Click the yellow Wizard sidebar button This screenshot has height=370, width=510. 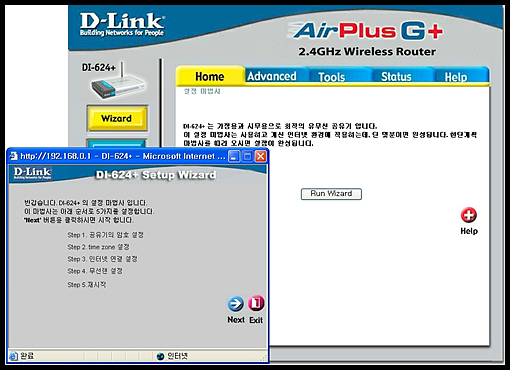(x=117, y=118)
